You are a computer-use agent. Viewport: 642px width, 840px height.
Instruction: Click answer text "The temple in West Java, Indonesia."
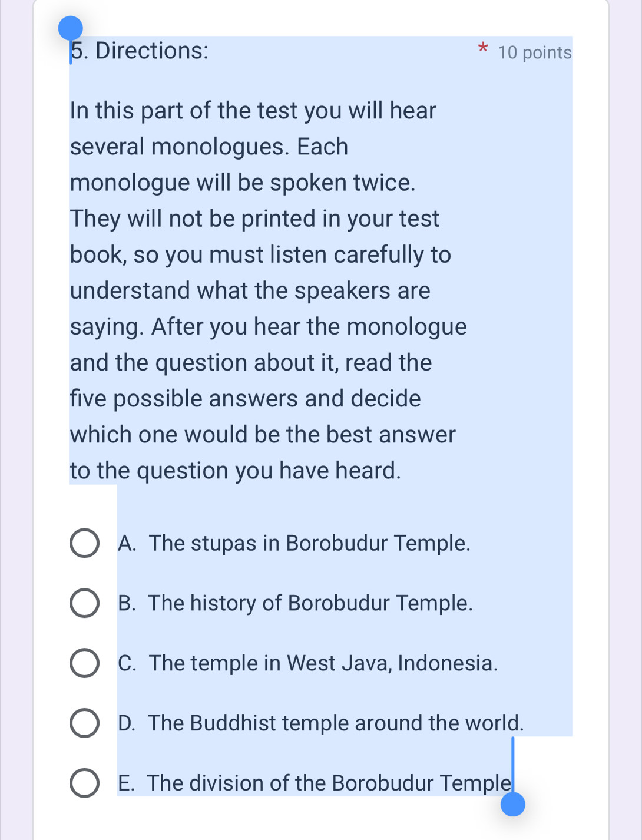[323, 663]
